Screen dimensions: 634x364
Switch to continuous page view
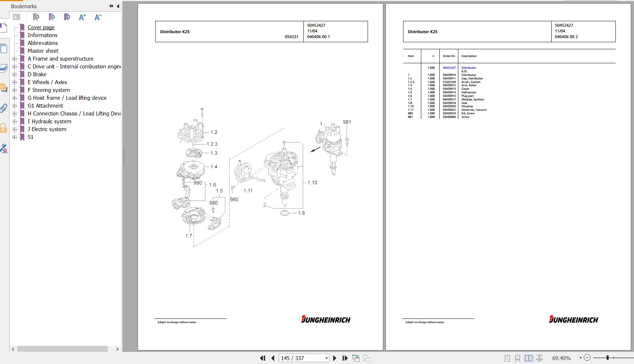point(518,358)
